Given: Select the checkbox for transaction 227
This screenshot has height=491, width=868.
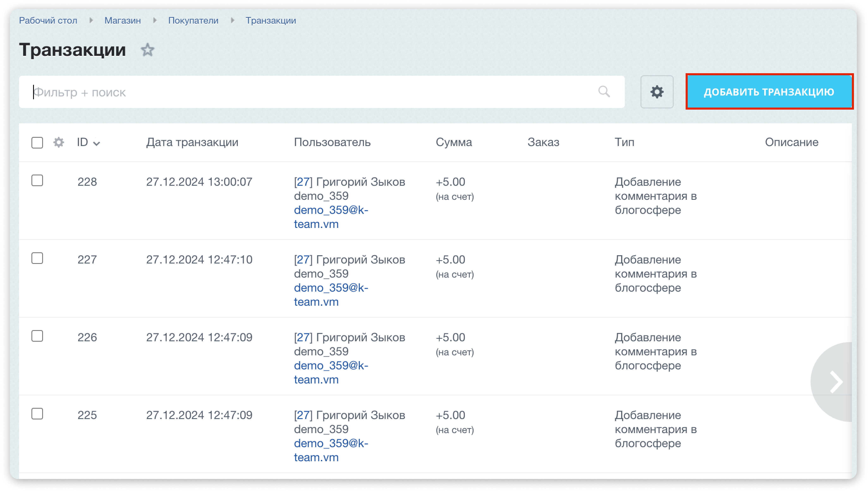Looking at the screenshot, I should click(x=37, y=258).
